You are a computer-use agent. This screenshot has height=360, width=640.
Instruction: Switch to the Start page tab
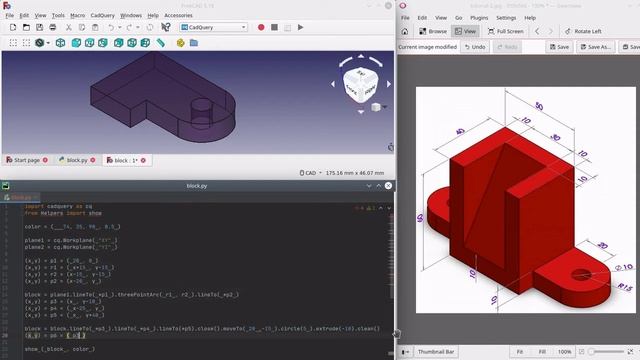point(27,160)
